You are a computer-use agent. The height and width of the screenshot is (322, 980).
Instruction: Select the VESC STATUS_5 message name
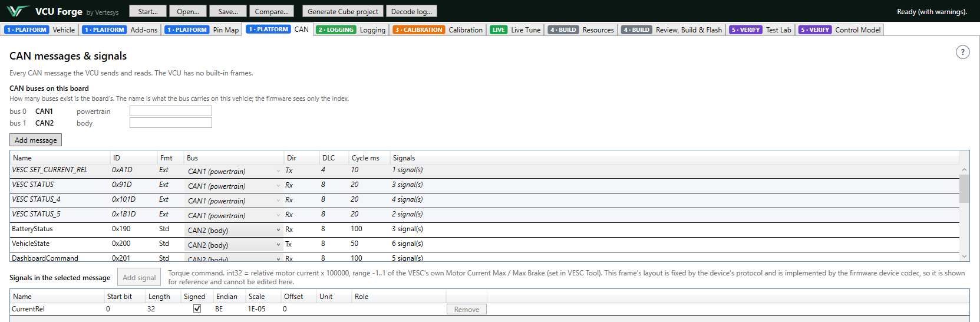36,214
